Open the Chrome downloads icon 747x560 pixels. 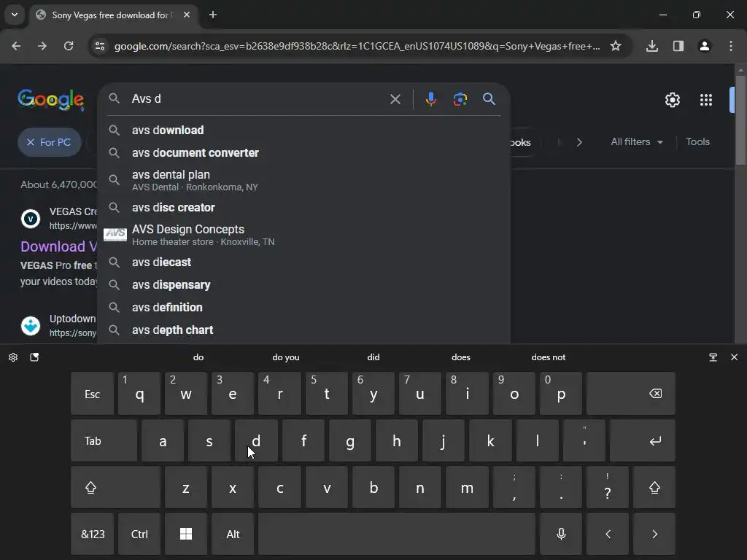(652, 46)
